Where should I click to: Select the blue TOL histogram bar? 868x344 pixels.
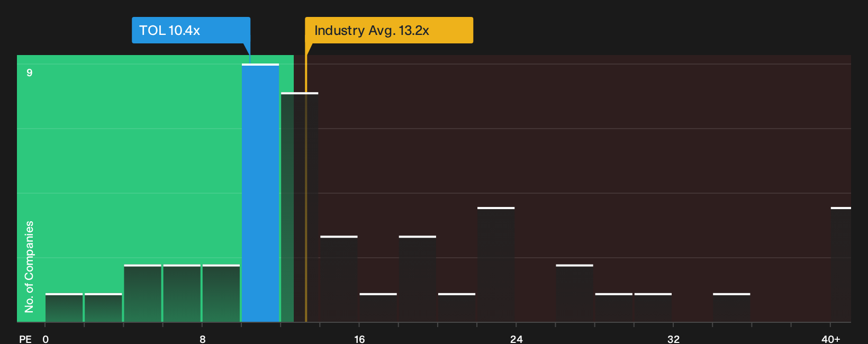(x=260, y=193)
